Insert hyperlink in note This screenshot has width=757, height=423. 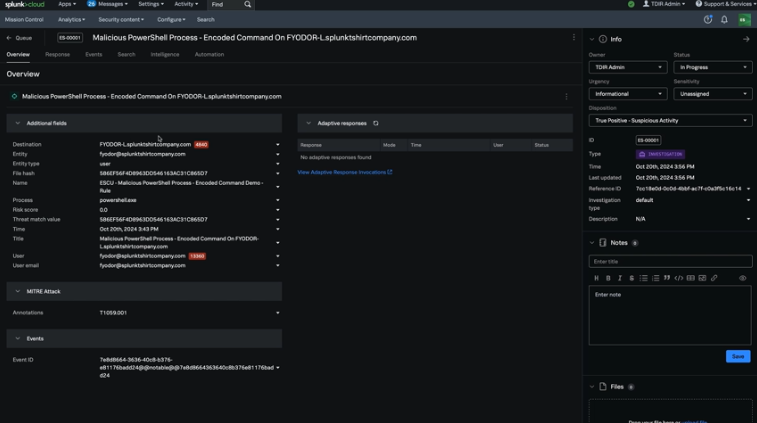[714, 278]
